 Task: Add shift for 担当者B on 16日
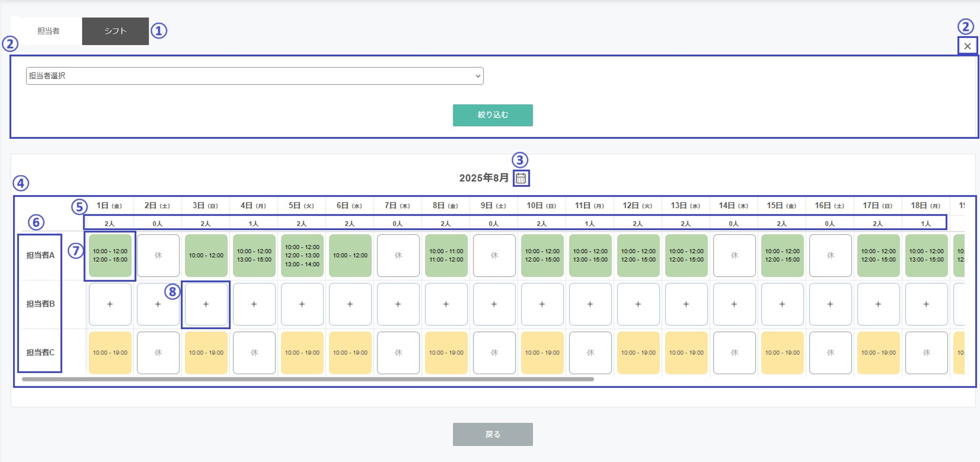pyautogui.click(x=831, y=304)
